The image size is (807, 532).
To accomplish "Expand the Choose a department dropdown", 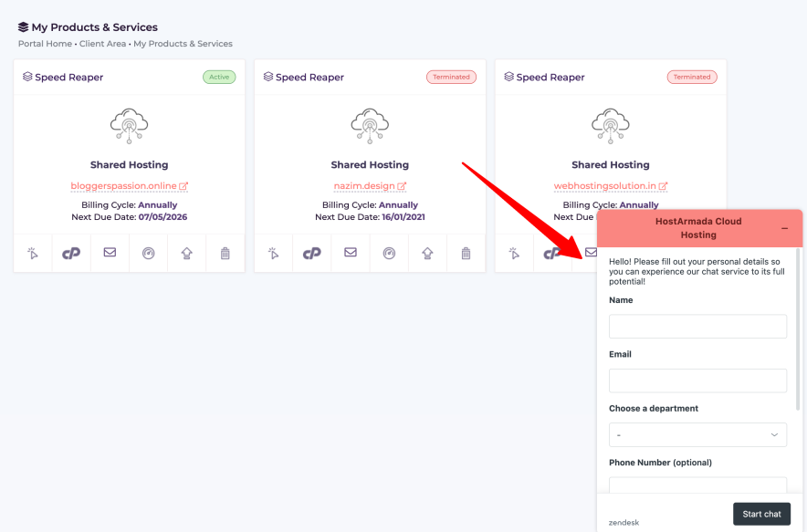I will [697, 434].
